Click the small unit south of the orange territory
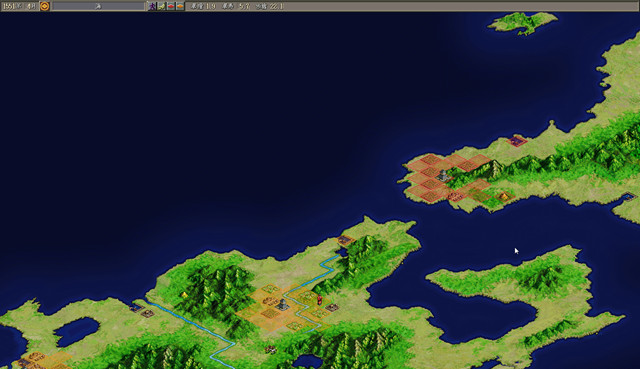 point(270,349)
